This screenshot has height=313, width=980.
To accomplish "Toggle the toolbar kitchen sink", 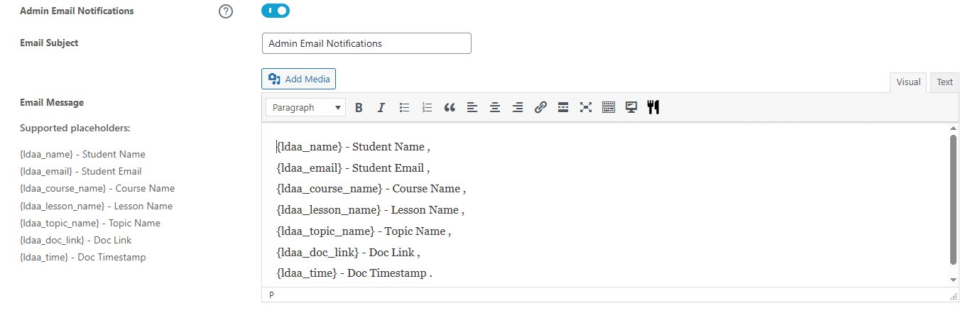I will [x=609, y=108].
